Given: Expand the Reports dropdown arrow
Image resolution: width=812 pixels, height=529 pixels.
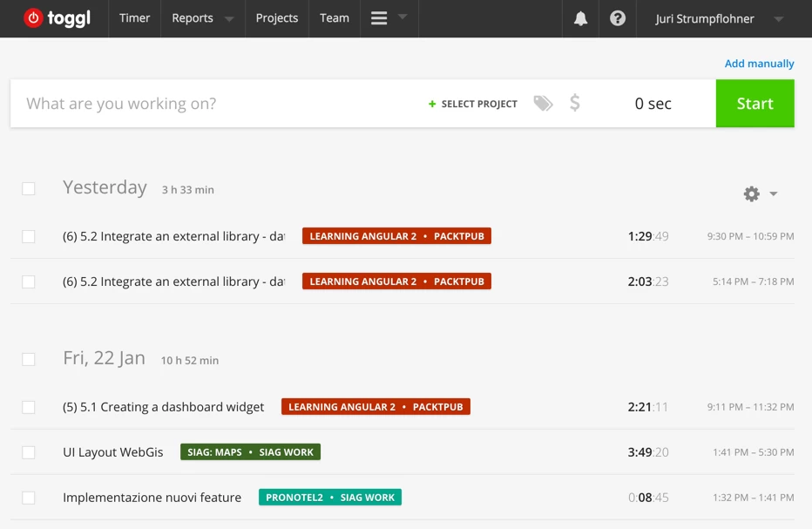Looking at the screenshot, I should pos(229,19).
